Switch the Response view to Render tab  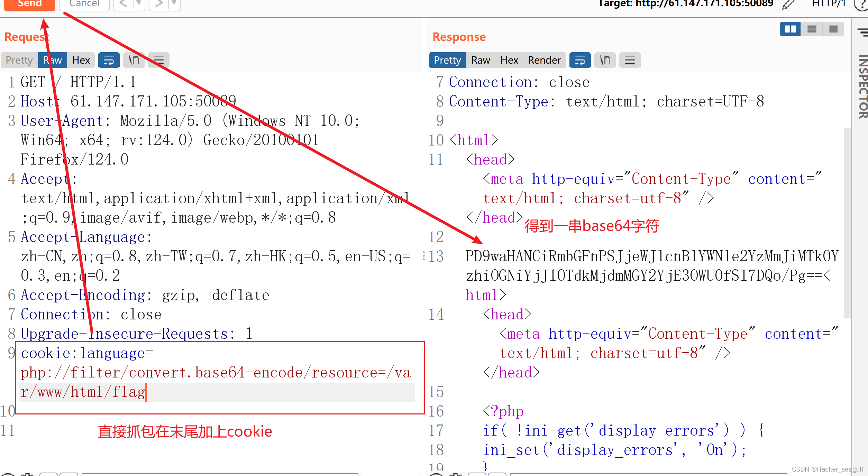click(x=544, y=60)
